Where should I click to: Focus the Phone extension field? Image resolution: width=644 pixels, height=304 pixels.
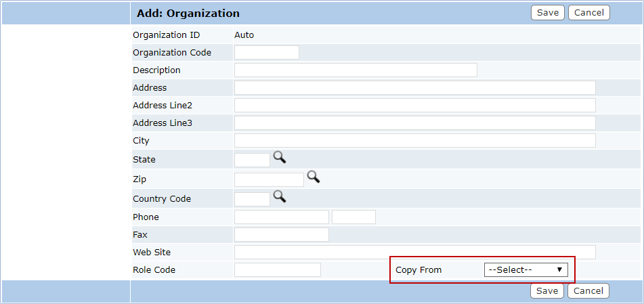tap(353, 217)
